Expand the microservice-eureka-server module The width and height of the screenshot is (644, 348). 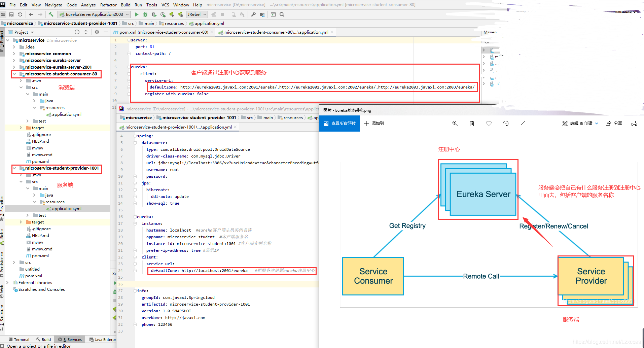pos(14,60)
